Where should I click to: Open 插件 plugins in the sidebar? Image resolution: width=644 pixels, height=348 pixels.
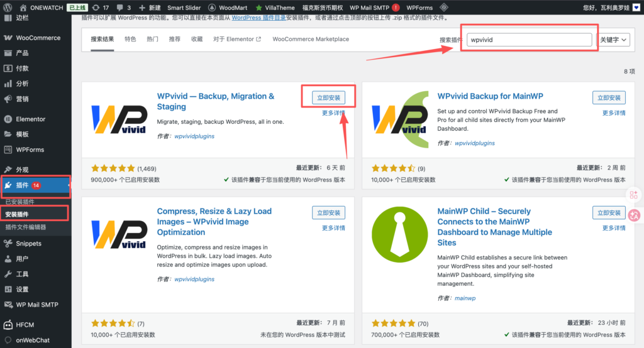tap(36, 185)
